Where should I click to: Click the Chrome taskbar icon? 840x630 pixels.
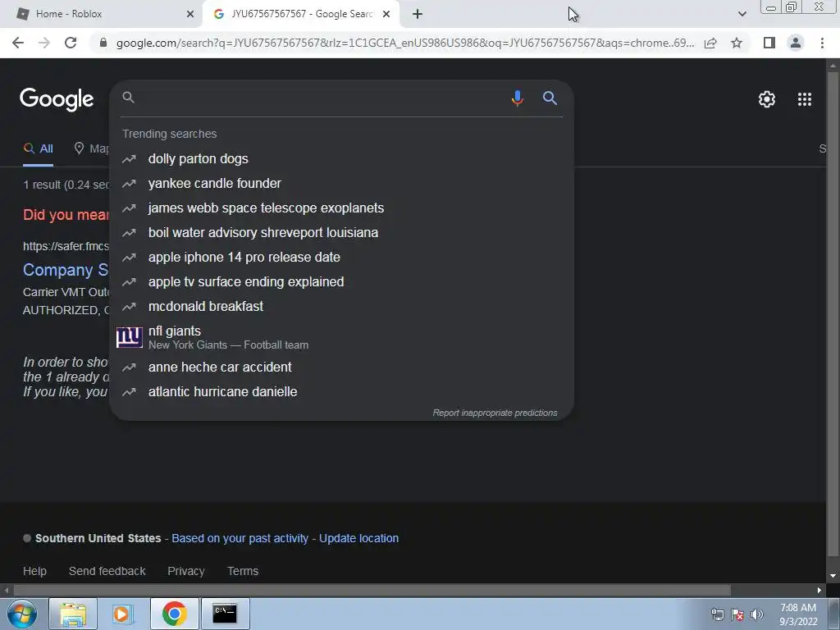click(175, 614)
